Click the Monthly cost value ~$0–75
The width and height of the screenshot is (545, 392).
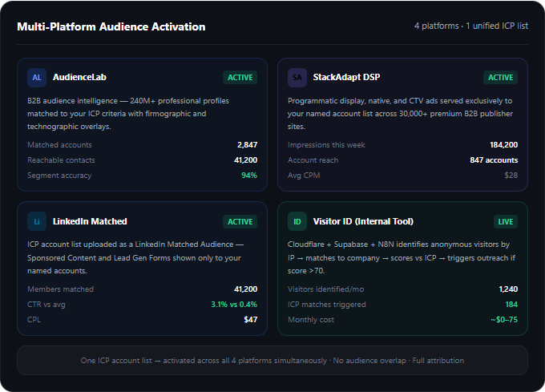pyautogui.click(x=504, y=320)
